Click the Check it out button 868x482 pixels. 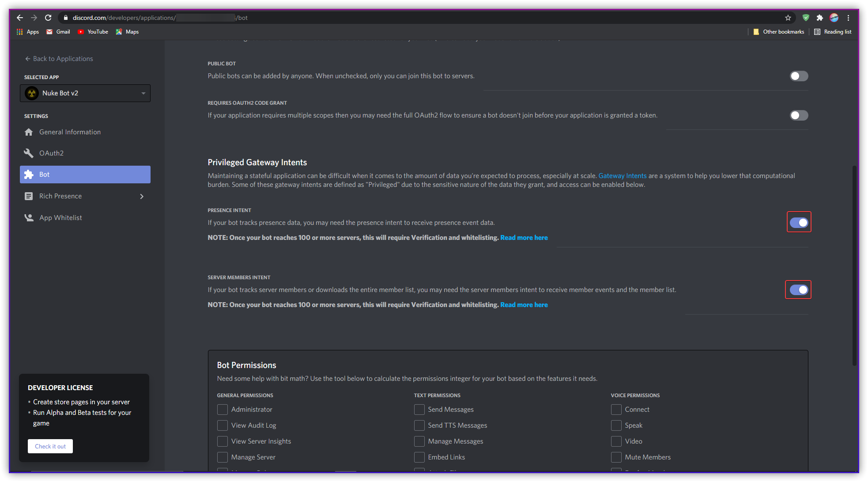50,446
